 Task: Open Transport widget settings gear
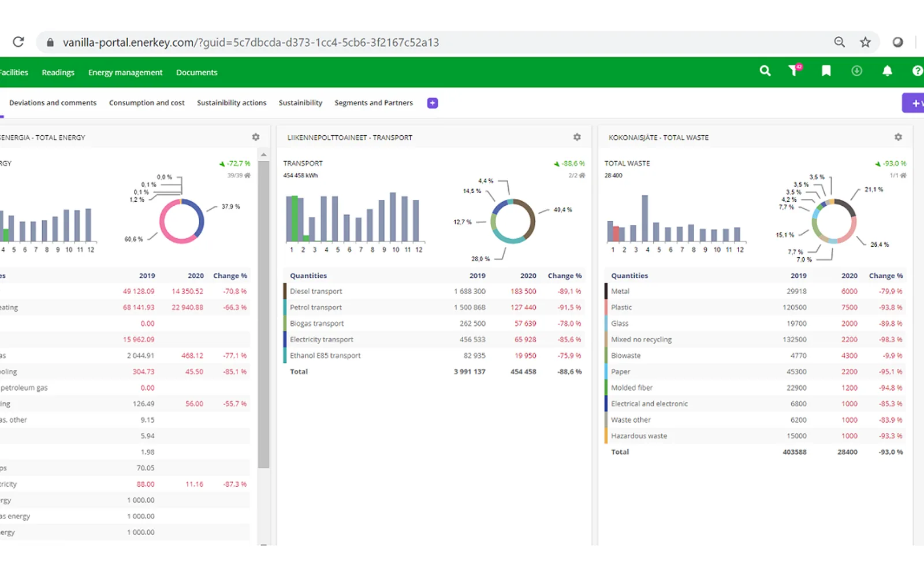[577, 137]
